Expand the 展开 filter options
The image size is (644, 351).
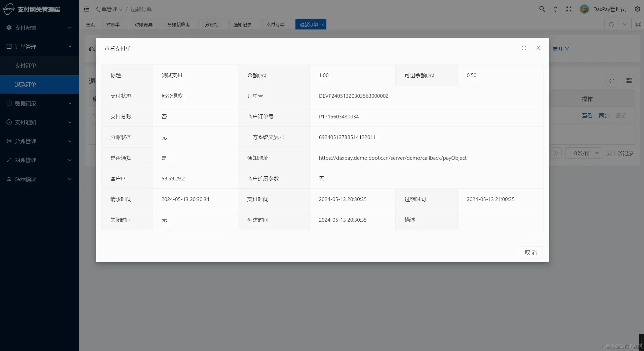(x=561, y=49)
